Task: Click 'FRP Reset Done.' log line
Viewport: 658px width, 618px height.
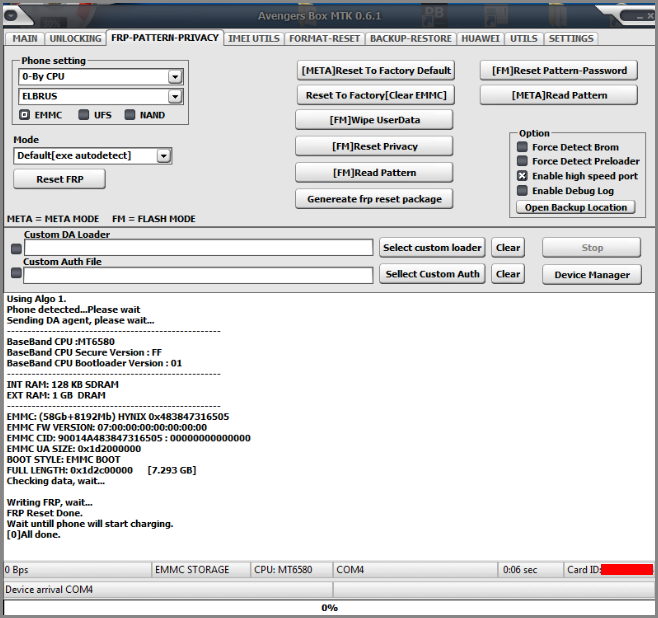Action: [44, 513]
